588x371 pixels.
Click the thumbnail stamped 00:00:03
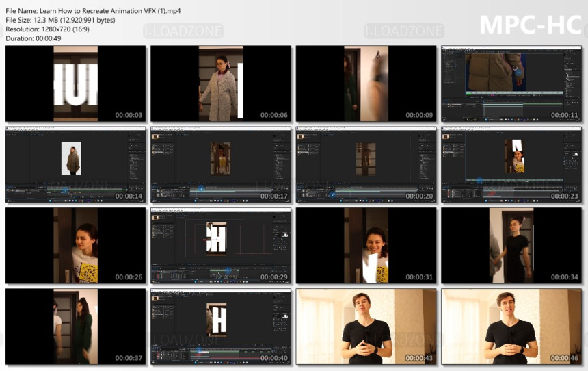click(x=75, y=84)
